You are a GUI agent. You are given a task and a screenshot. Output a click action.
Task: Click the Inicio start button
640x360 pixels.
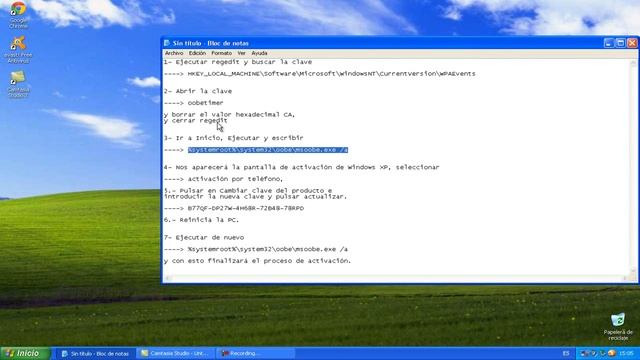pyautogui.click(x=25, y=353)
